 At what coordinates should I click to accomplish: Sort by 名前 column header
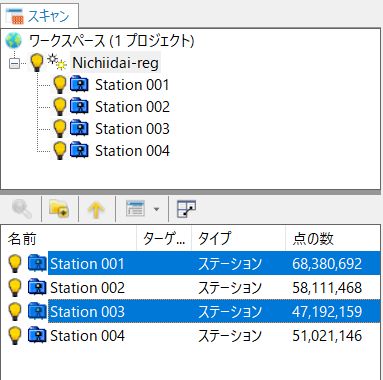(69, 238)
